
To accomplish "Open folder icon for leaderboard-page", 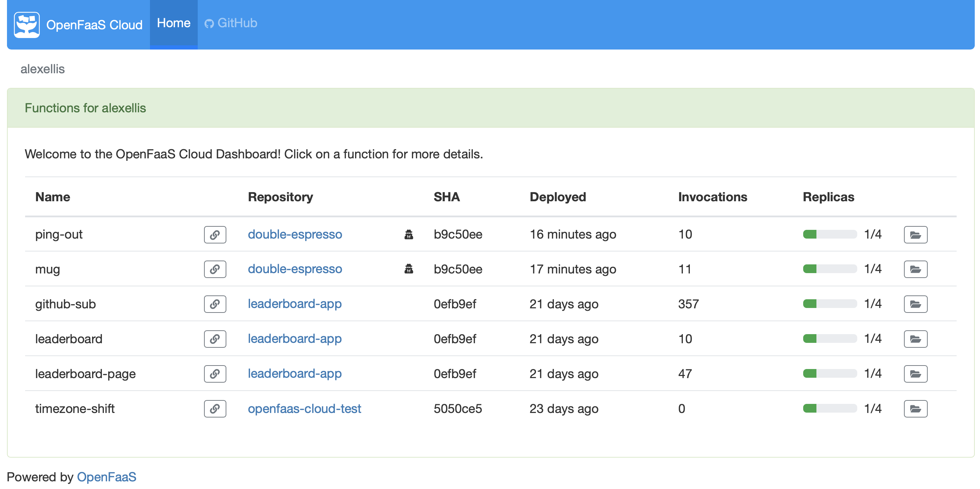I will click(x=915, y=374).
